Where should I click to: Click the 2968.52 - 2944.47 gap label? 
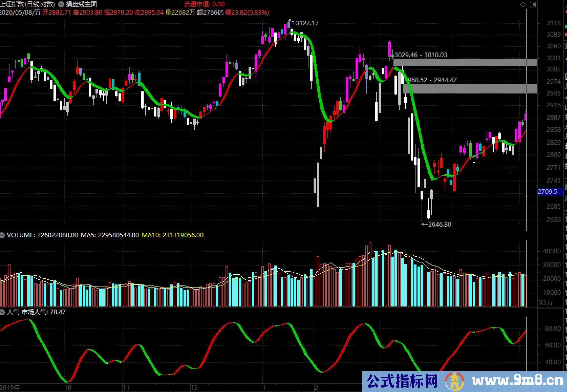click(431, 80)
